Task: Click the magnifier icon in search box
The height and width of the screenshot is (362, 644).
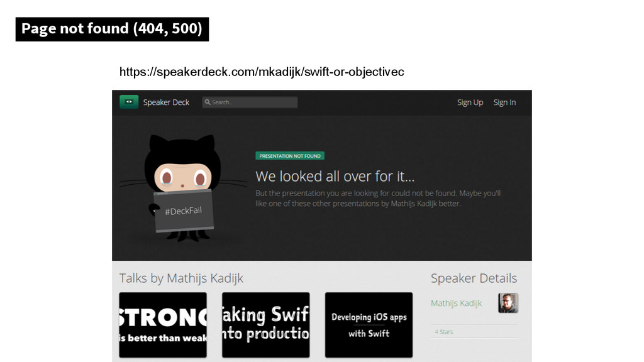Action: 208,102
